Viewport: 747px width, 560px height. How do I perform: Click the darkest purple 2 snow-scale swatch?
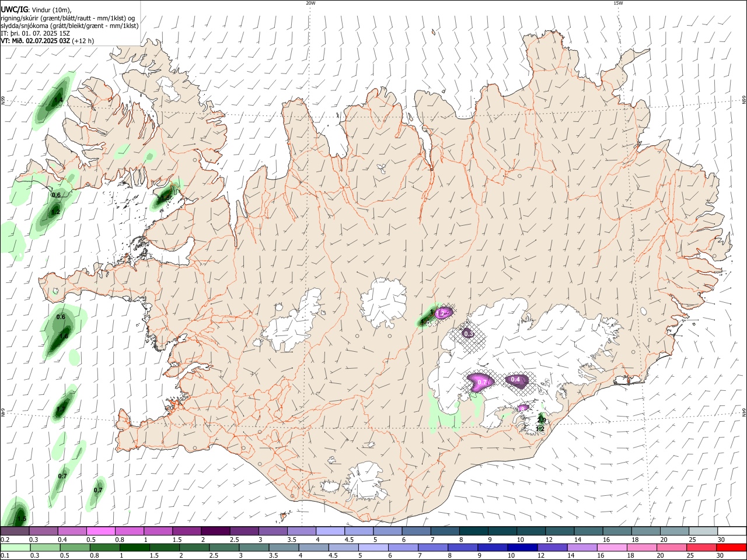215,531
